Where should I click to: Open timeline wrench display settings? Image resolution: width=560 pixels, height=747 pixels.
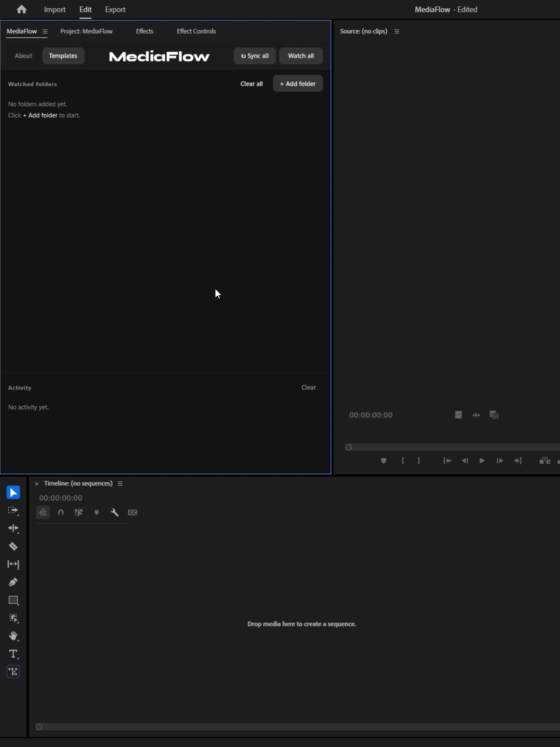tap(115, 513)
